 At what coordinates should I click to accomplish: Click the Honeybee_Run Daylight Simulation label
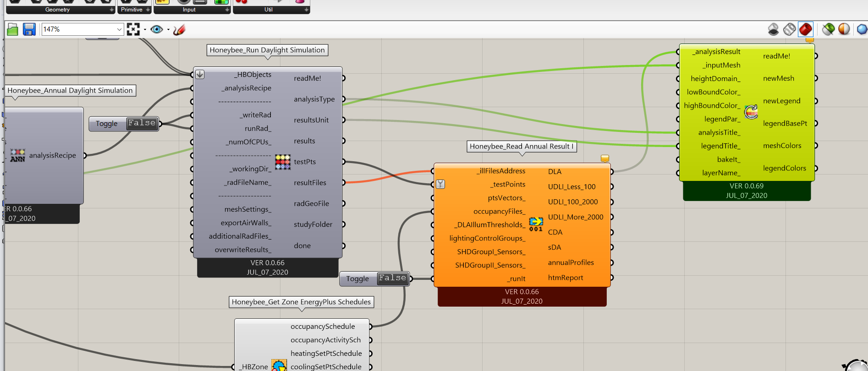267,50
